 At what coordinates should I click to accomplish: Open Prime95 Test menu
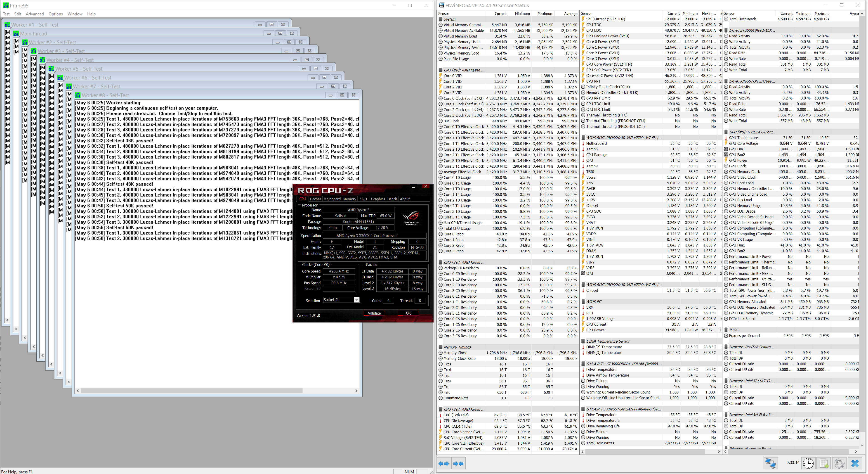pos(6,14)
